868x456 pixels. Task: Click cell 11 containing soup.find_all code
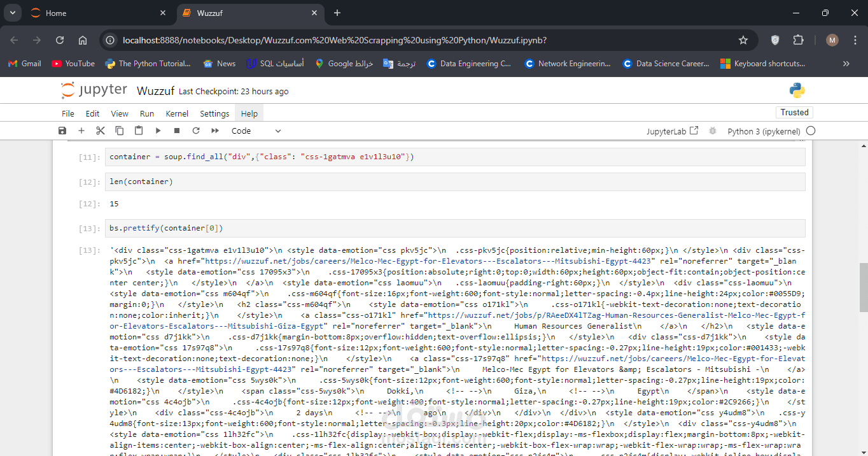click(x=456, y=157)
